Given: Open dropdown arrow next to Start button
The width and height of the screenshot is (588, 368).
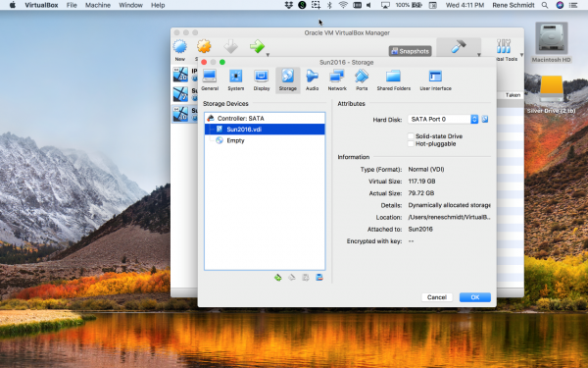Looking at the screenshot, I should (268, 55).
